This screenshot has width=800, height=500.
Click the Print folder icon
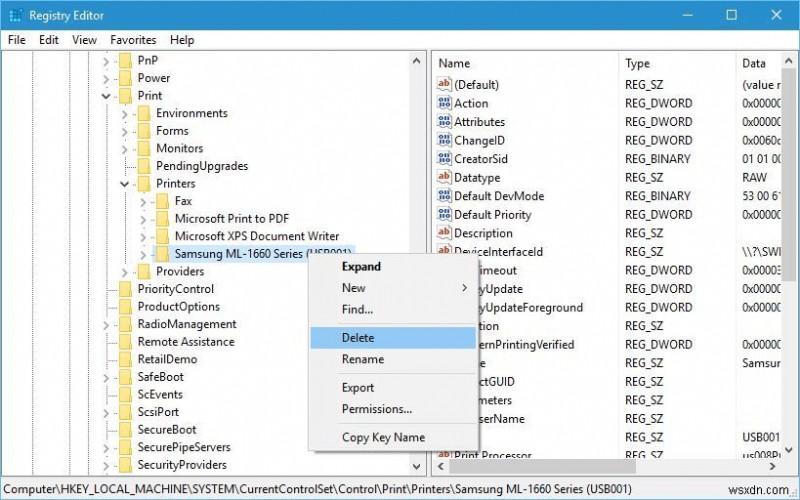click(126, 95)
